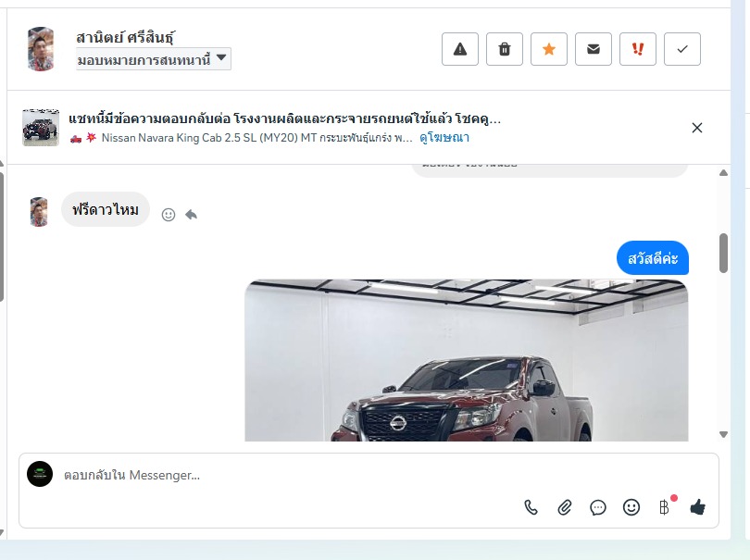Toggle the red exclamation priority flag
750x560 pixels.
pyautogui.click(x=638, y=49)
